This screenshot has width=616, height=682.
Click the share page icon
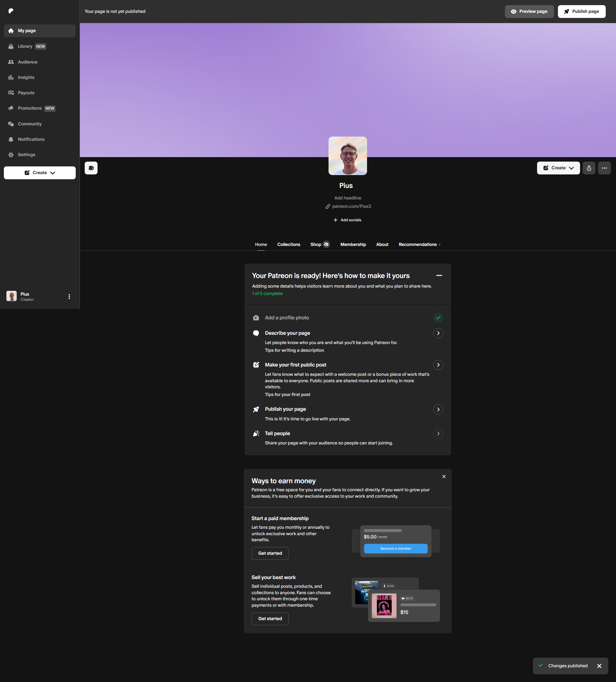point(589,168)
